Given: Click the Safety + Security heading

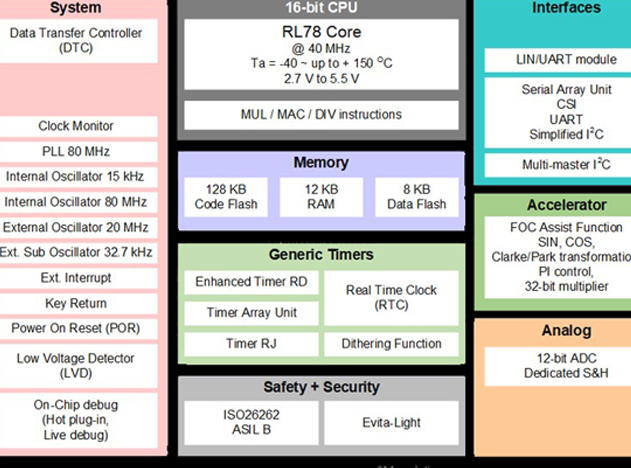Looking at the screenshot, I should 321,387.
